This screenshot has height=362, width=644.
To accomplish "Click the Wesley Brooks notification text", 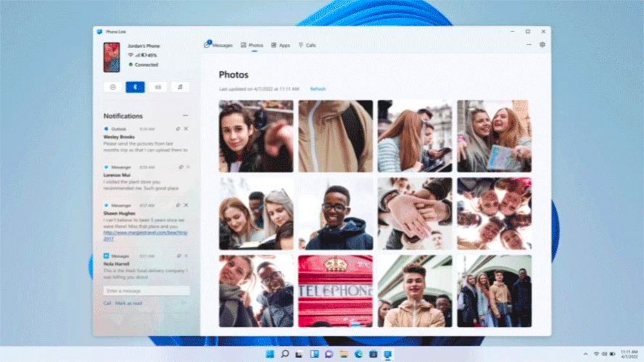I will 146,147.
